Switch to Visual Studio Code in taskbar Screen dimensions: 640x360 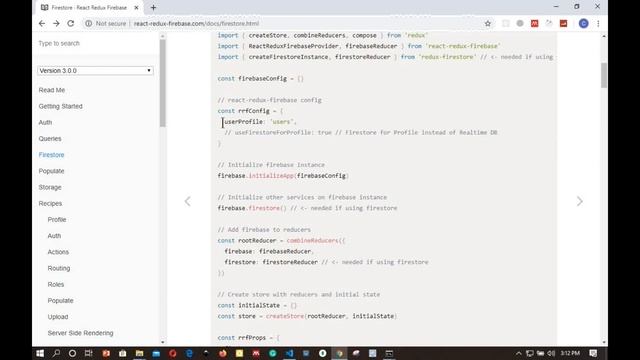[290, 353]
